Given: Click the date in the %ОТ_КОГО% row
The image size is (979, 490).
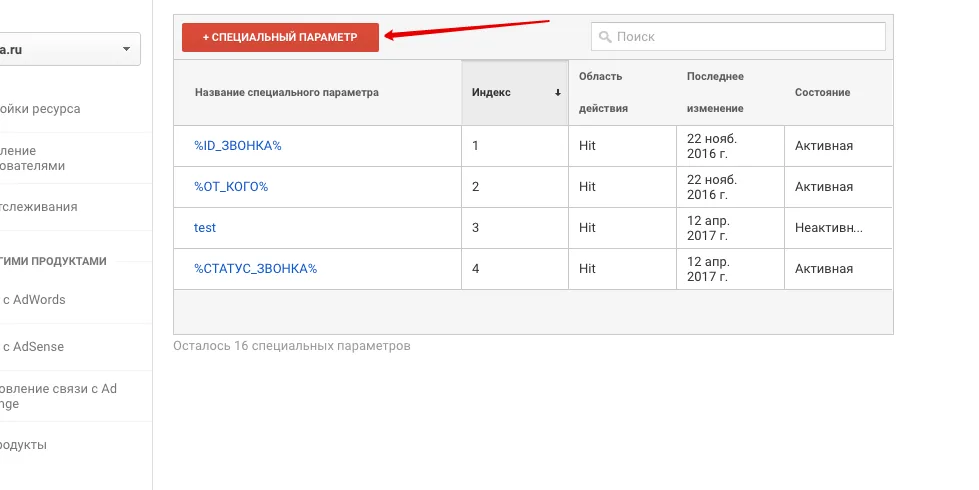Looking at the screenshot, I should (712, 187).
